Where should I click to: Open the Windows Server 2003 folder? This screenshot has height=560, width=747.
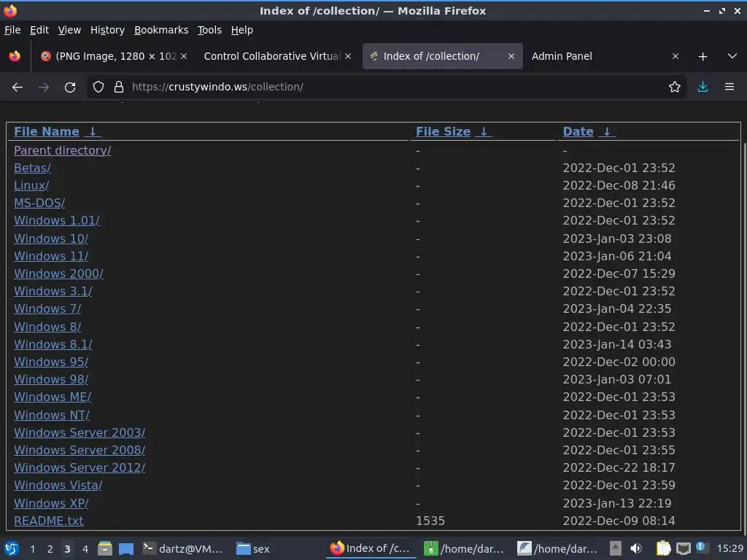click(x=80, y=432)
